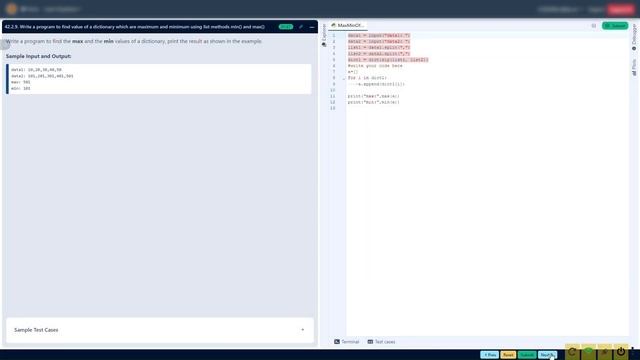Click the 'Sample Input and Output:' heading
The height and width of the screenshot is (360, 640).
[x=38, y=56]
